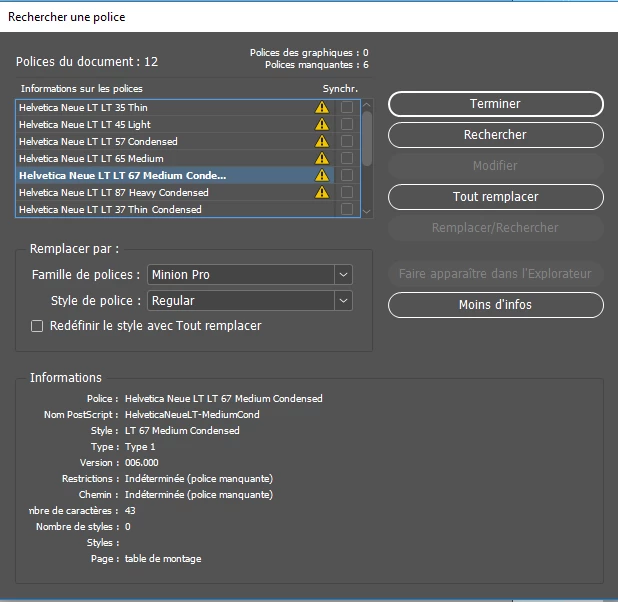618x602 pixels.
Task: Toggle sync checkbox for 37 Thin Condensed
Action: click(347, 209)
